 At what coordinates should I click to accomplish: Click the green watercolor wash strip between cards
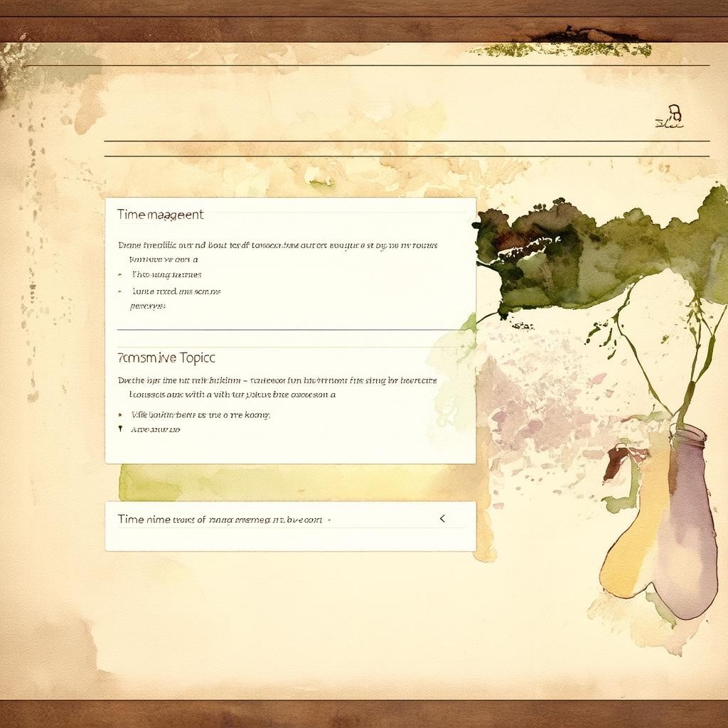[284, 483]
